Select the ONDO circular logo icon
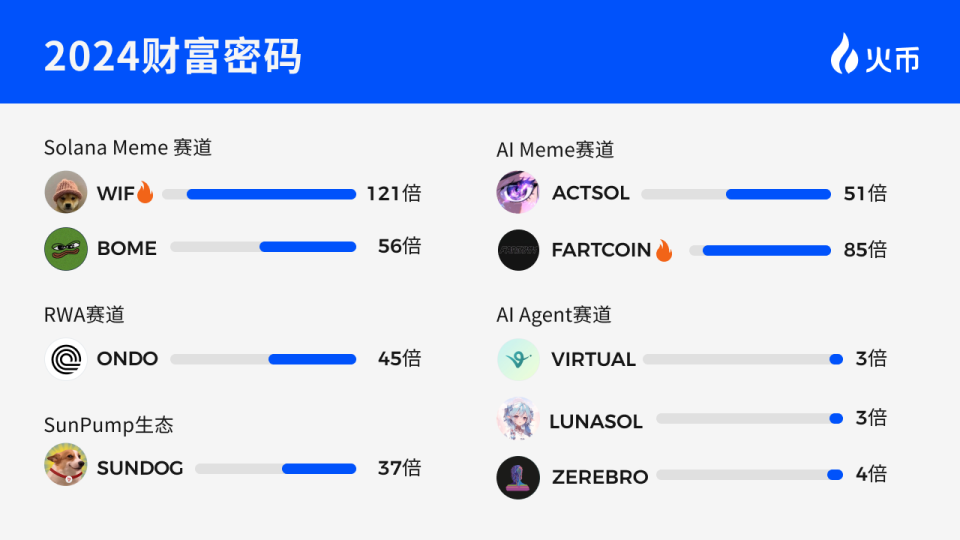Screen dimensions: 960x540 click(x=66, y=359)
